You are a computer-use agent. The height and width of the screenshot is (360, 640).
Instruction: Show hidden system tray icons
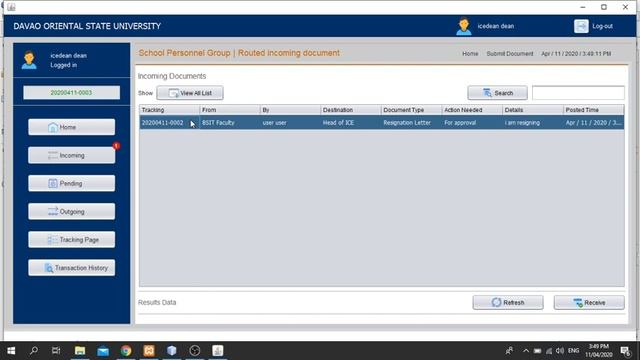(x=526, y=351)
